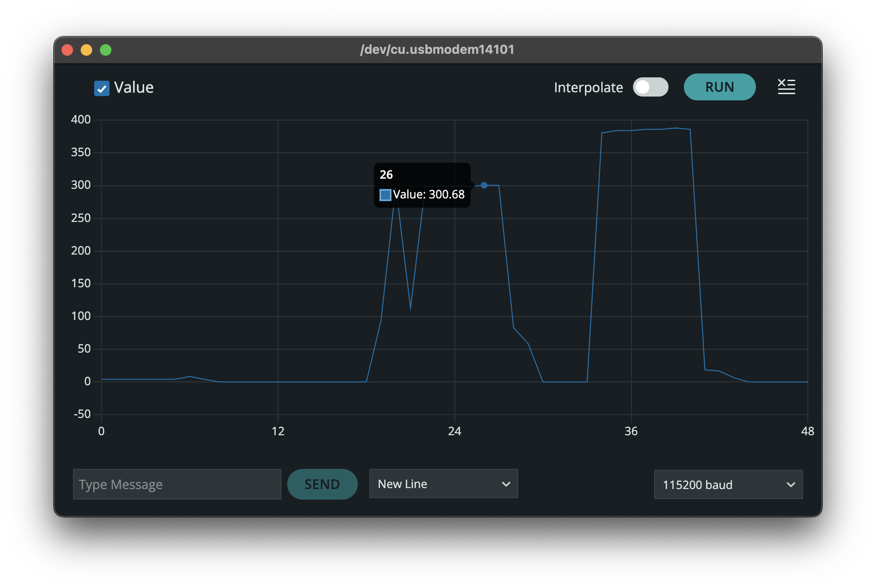Click the chevron arrow on the baud selector
The image size is (876, 588).
point(791,485)
